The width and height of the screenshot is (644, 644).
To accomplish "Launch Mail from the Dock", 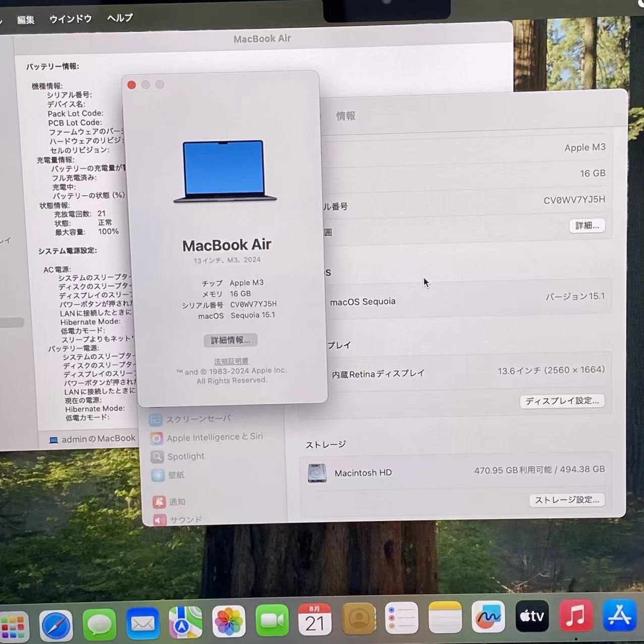I will 143,623.
